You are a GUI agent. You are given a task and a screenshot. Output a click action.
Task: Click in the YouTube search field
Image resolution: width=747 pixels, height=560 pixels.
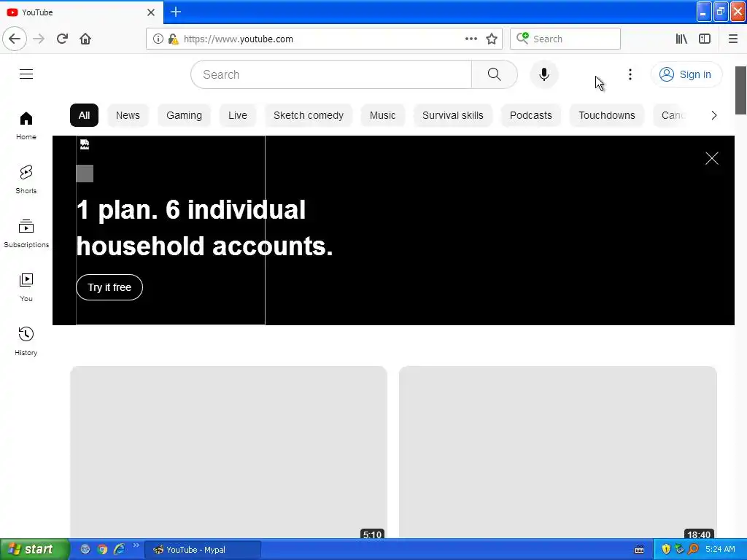pyautogui.click(x=331, y=74)
